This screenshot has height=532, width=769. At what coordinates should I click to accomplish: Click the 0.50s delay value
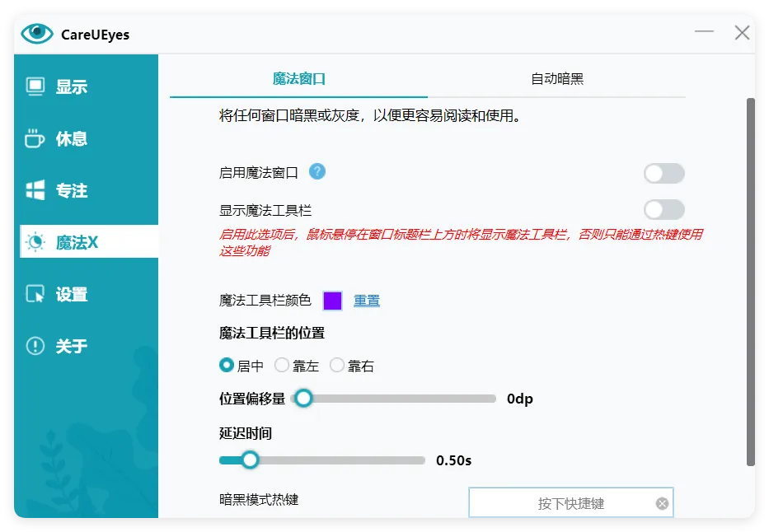pyautogui.click(x=453, y=460)
